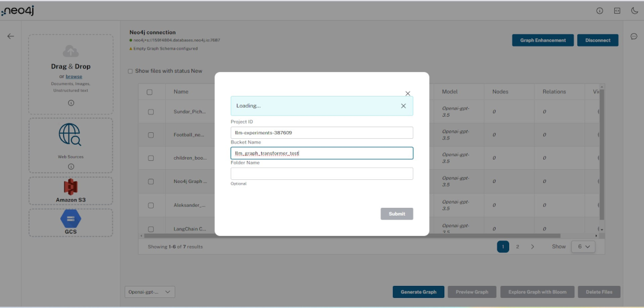Open the Openai-gpt model dropdown

tap(150, 292)
